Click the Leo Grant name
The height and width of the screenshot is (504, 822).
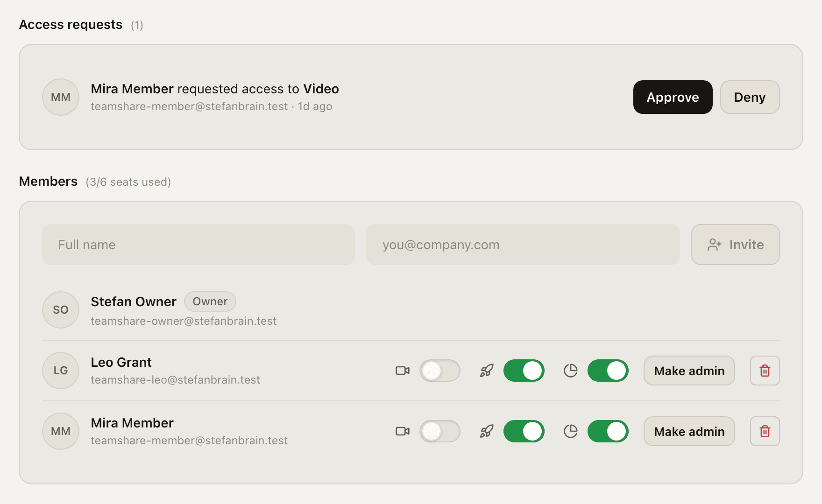pos(121,362)
